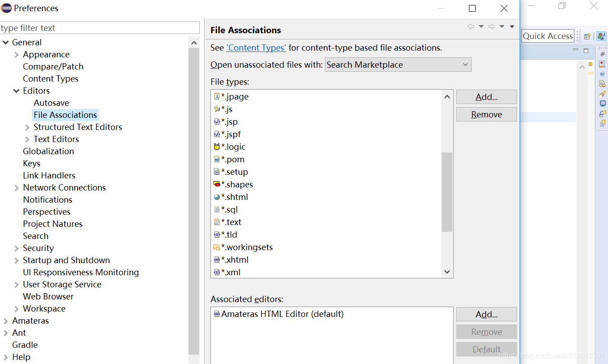The width and height of the screenshot is (608, 364).
Task: Click Add... next to Associated editors
Action: click(x=486, y=314)
